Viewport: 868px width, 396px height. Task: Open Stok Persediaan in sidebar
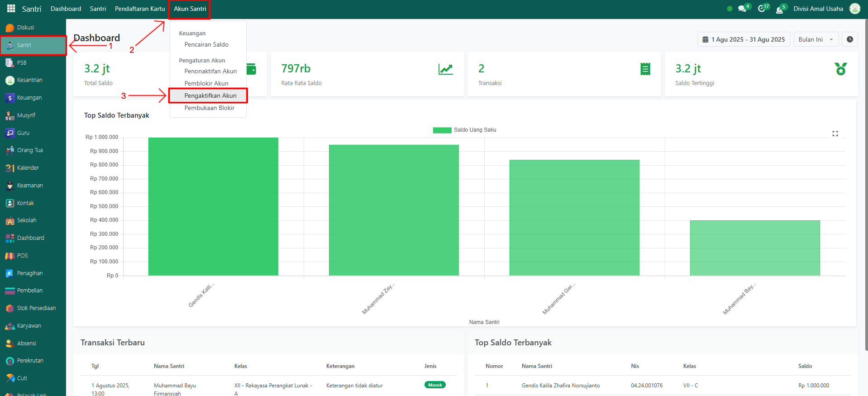[36, 308]
